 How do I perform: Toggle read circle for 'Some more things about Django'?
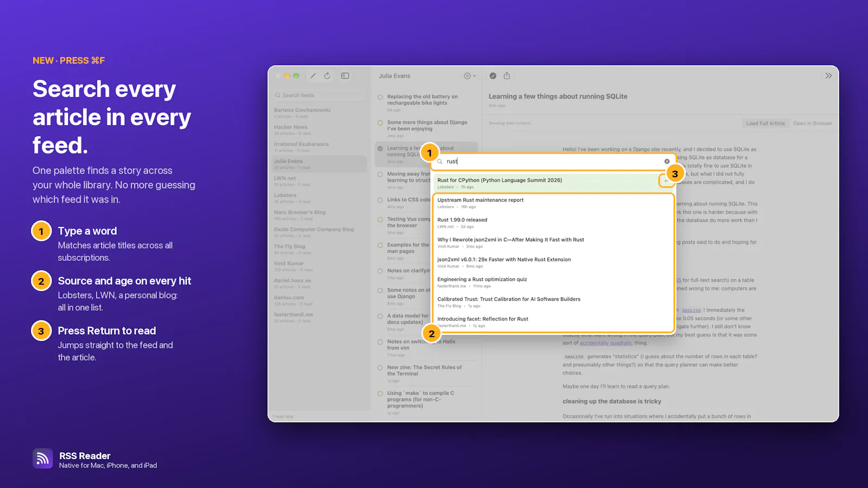click(380, 123)
